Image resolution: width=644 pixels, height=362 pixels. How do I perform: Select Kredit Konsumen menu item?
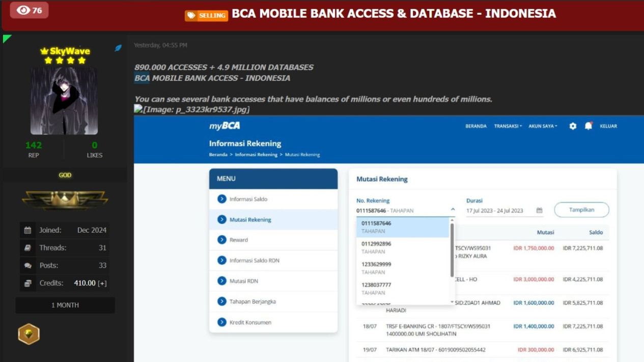coord(273,322)
